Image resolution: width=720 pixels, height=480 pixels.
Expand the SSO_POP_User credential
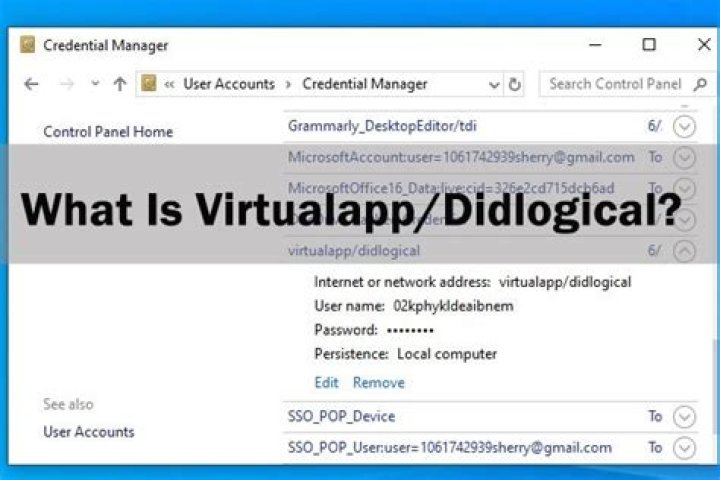[x=684, y=448]
